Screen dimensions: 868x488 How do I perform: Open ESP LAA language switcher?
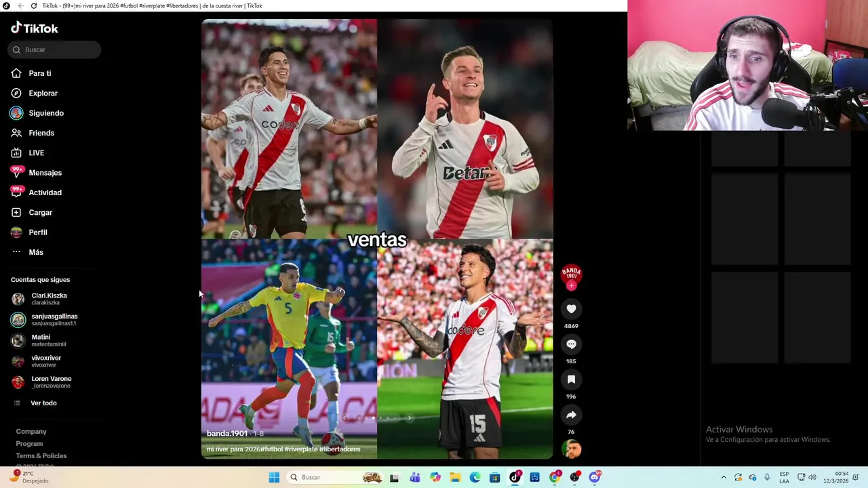pyautogui.click(x=784, y=477)
